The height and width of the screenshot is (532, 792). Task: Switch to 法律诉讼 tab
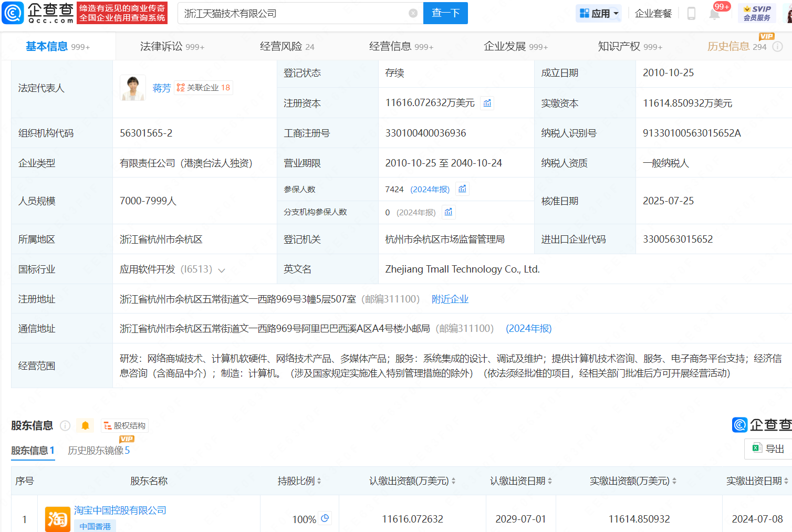coord(172,46)
